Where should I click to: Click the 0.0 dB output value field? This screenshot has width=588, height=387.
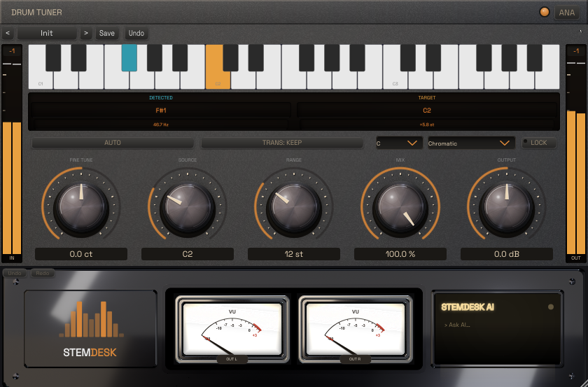pyautogui.click(x=507, y=254)
